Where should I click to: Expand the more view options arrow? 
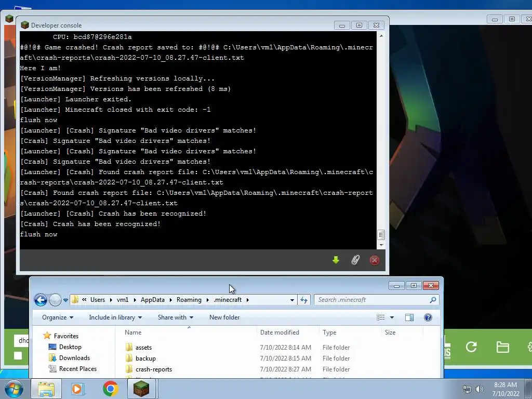392,317
